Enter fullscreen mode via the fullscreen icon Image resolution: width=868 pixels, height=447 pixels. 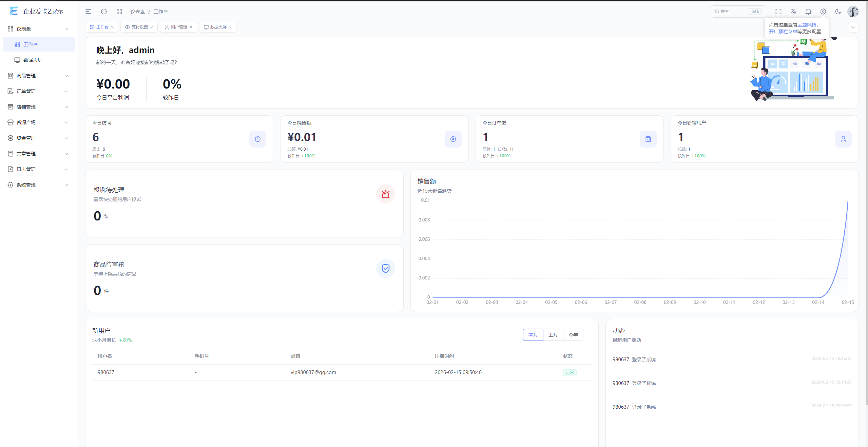(x=778, y=12)
